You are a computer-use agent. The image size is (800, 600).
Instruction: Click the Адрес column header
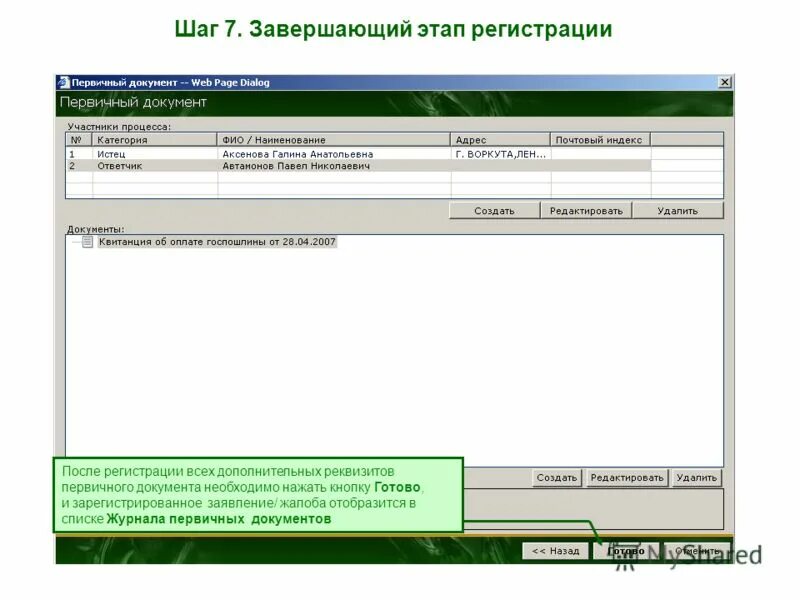tap(500, 140)
